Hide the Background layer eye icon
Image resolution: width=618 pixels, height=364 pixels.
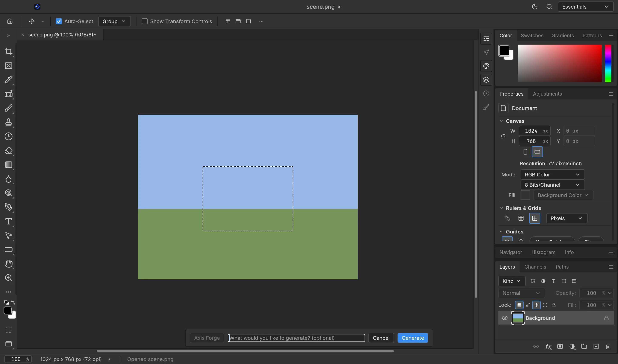coord(504,318)
